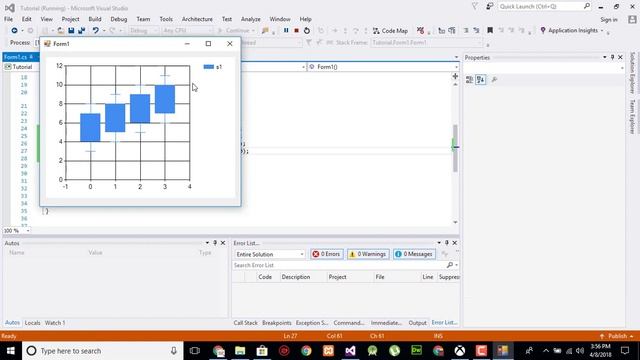Switch to the Breakpoints tab
The height and width of the screenshot is (360, 640).
(277, 323)
